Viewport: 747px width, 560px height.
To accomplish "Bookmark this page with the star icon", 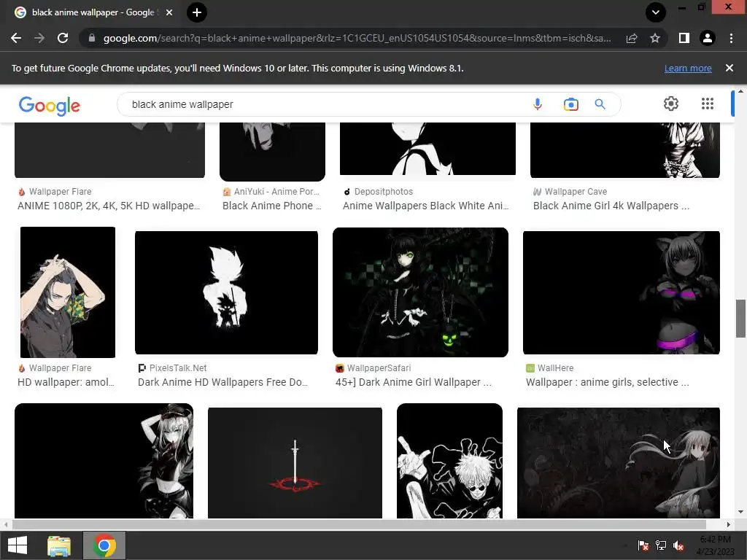I will click(655, 38).
